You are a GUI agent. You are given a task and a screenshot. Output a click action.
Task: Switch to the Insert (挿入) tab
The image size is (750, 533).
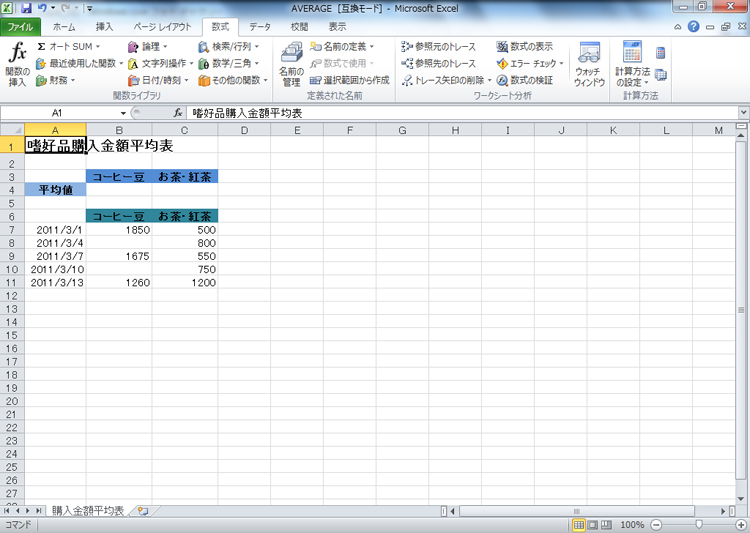pyautogui.click(x=104, y=27)
